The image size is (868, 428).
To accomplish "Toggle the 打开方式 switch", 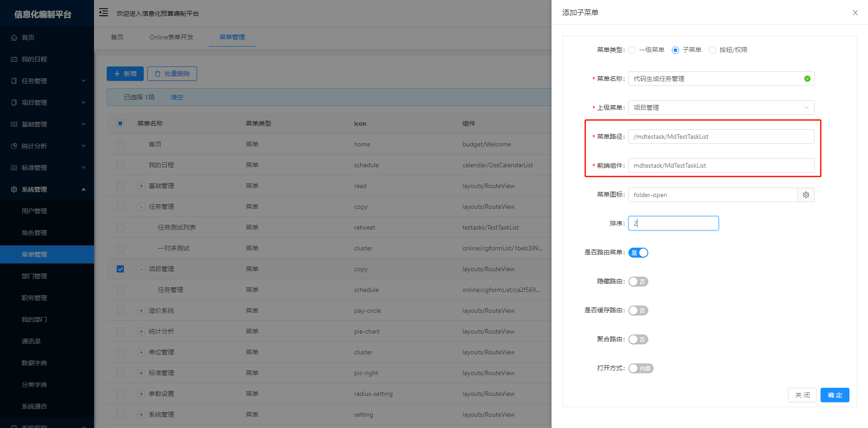I will point(641,368).
